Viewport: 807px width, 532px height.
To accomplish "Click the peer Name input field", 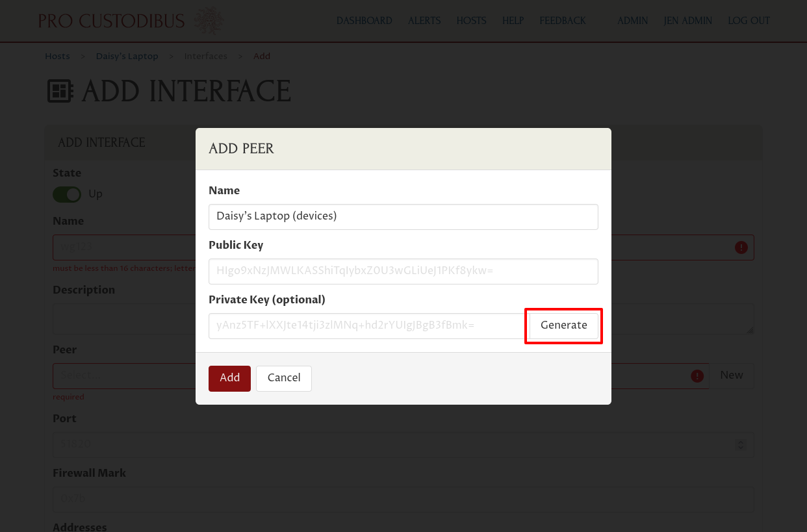I will [403, 216].
